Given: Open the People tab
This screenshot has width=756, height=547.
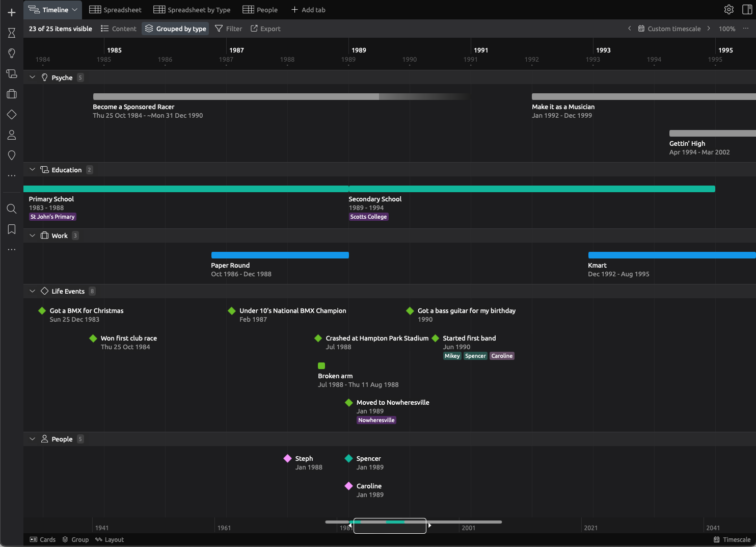Looking at the screenshot, I should (x=260, y=10).
